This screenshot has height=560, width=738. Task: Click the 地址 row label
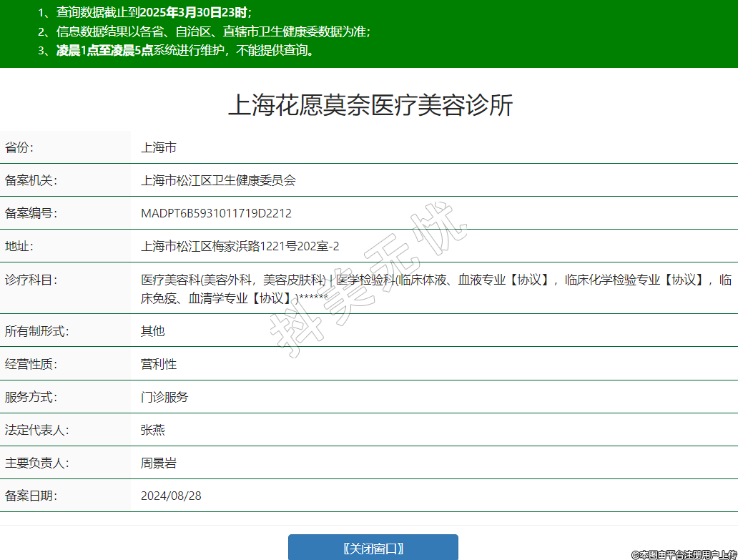(19, 247)
